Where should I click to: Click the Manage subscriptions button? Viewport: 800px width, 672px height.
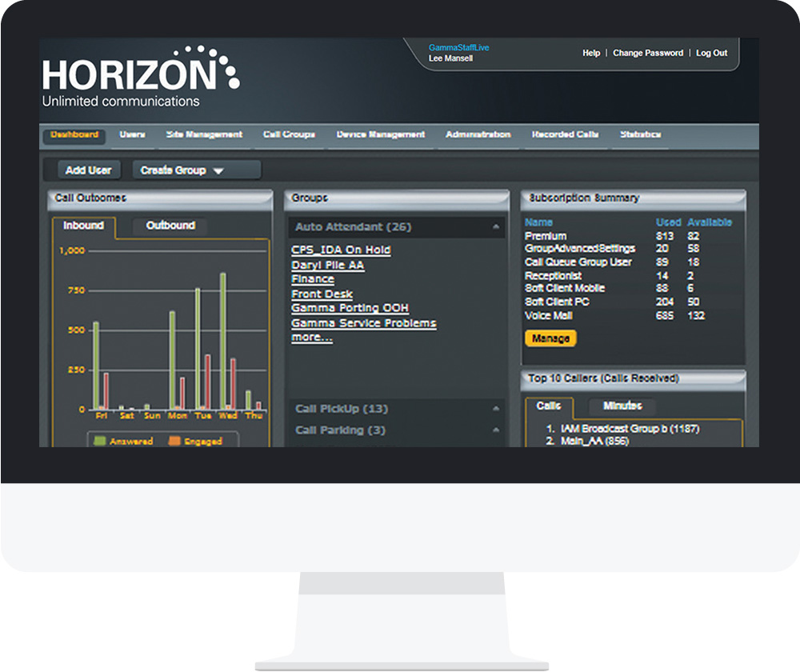pos(550,338)
